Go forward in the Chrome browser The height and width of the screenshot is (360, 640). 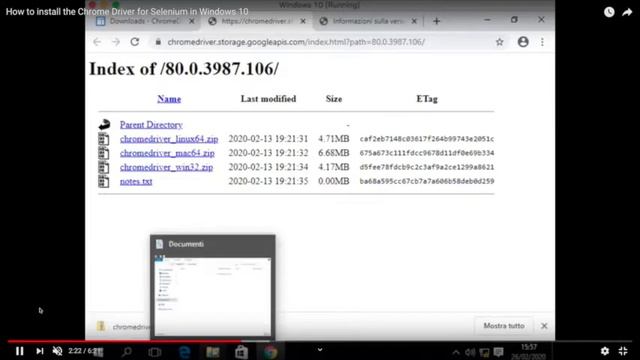(x=116, y=42)
